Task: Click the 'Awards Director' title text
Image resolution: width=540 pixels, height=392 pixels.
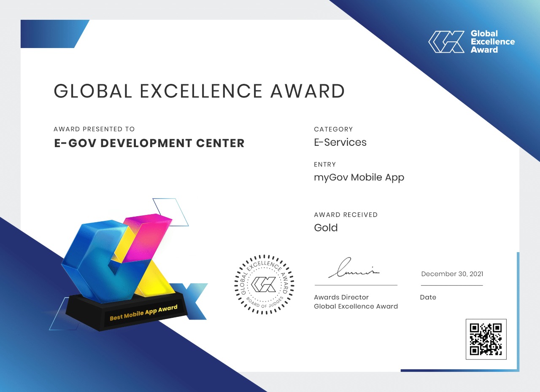Action: click(341, 297)
